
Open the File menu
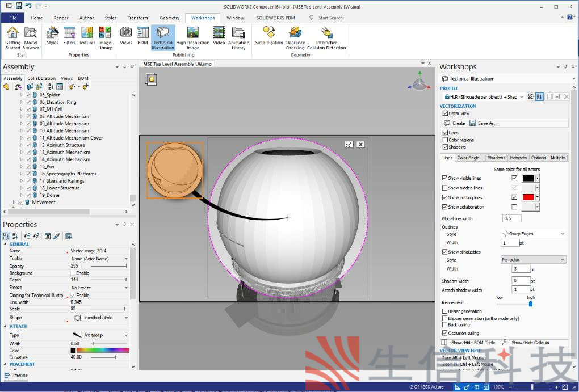[x=12, y=18]
